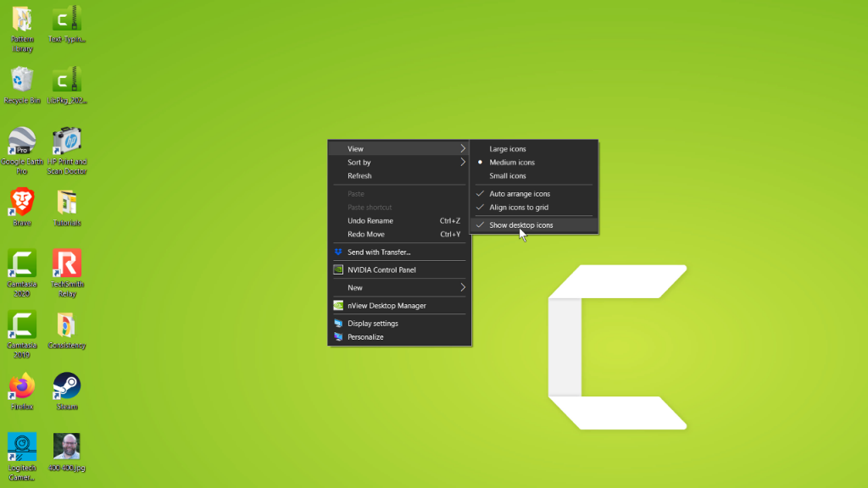Open nView Desktop Manager entry
The width and height of the screenshot is (868, 488).
pos(400,305)
